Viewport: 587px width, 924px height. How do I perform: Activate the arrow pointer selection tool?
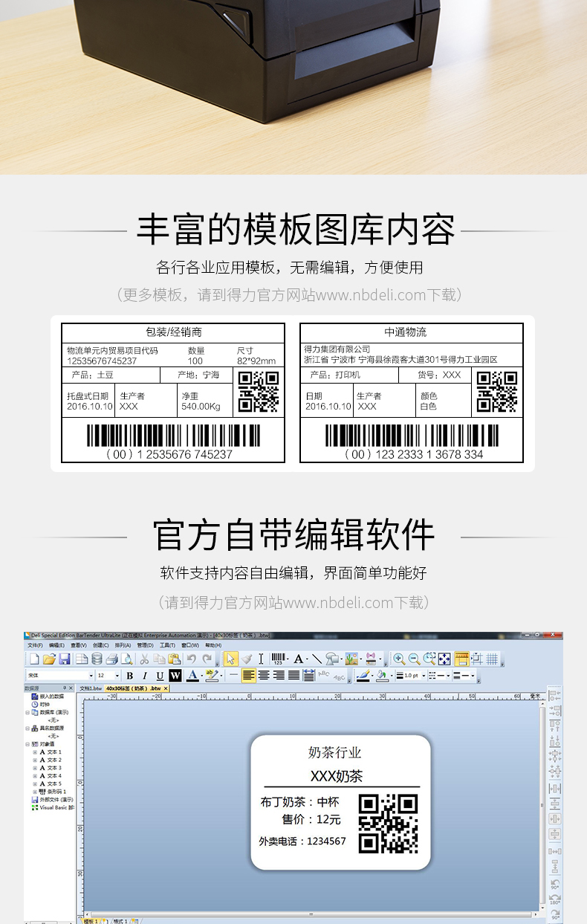click(230, 659)
